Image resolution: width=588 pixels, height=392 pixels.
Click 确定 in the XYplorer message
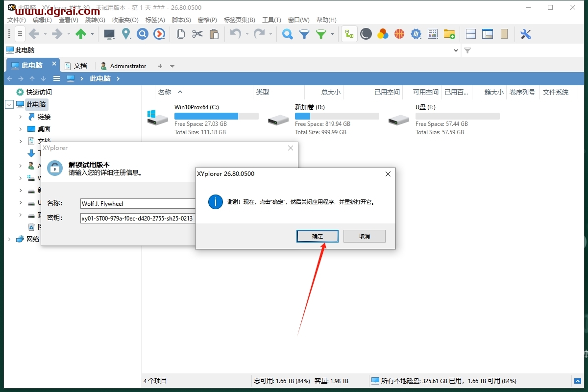tap(318, 236)
